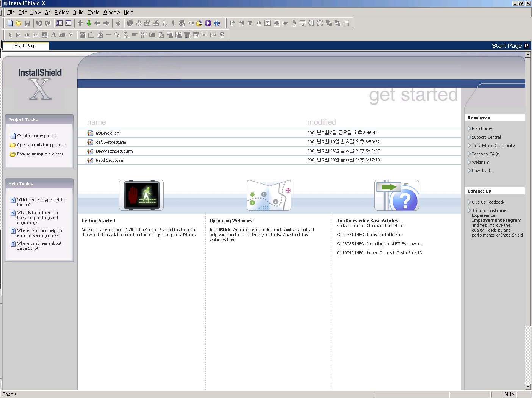Open the Downloads resource link
This screenshot has height=398, width=532.
click(x=482, y=171)
